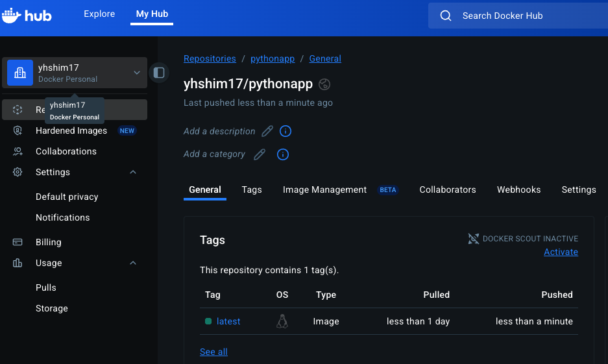Open the latest tag link
Viewport: 608px width, 364px height.
[x=228, y=321]
